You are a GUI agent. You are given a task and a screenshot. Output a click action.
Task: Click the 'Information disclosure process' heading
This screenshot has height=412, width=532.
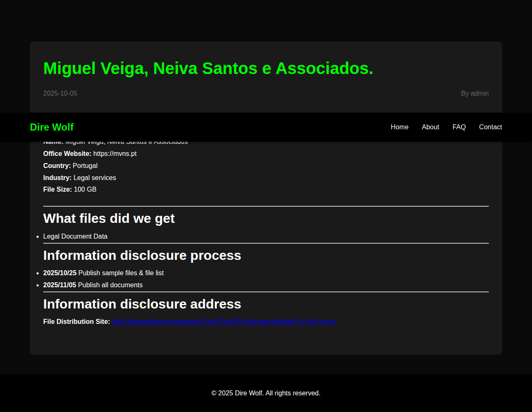tap(142, 255)
